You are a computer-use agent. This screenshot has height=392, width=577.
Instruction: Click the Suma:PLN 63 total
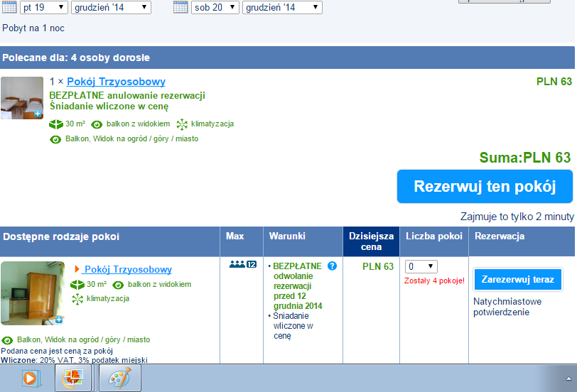tap(524, 158)
